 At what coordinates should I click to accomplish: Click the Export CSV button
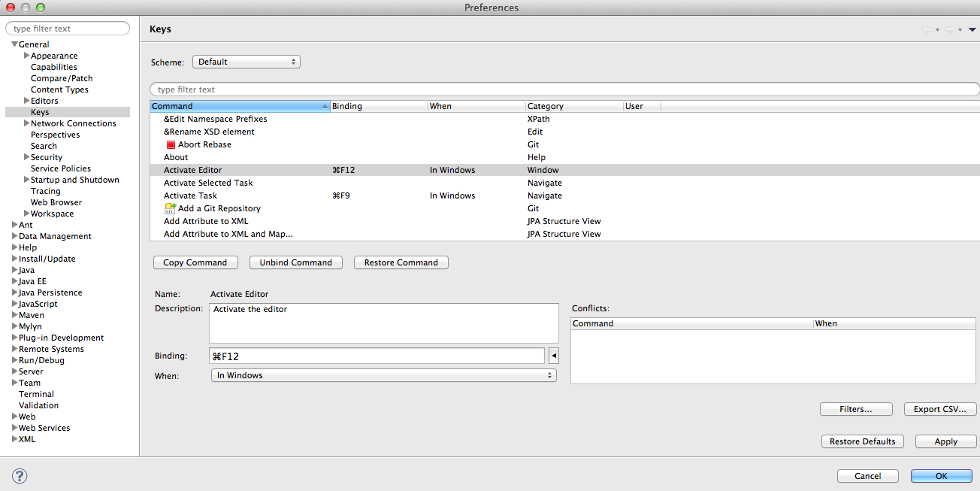pyautogui.click(x=939, y=409)
